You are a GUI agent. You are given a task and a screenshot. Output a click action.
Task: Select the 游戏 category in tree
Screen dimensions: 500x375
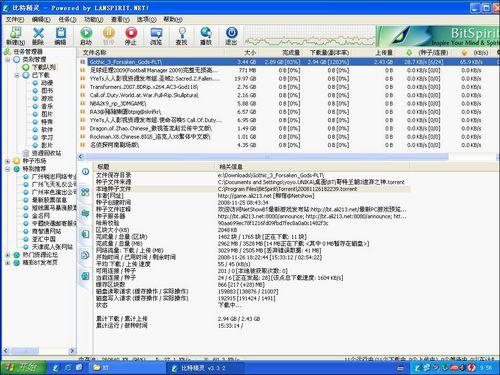pos(47,99)
